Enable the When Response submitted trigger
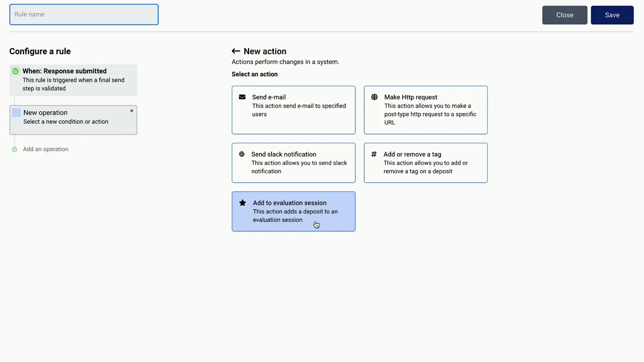 click(73, 79)
